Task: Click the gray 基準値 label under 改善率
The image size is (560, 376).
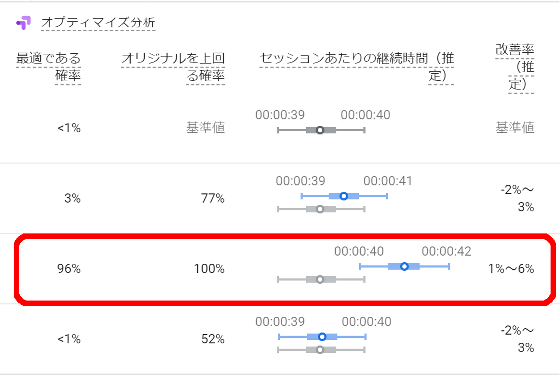Action: click(515, 127)
